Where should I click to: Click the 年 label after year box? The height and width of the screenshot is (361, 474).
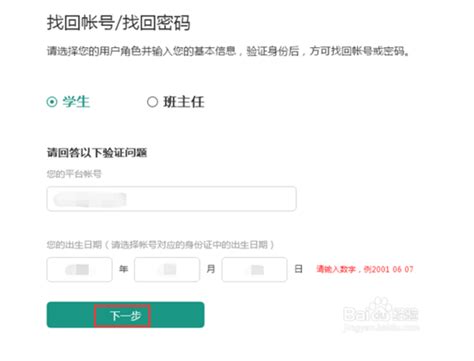click(123, 269)
